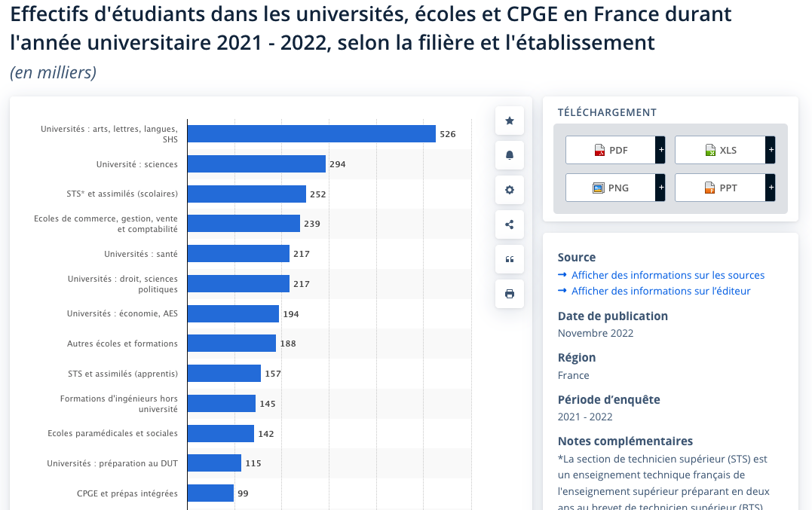Click the 'CPGE et prépas intégrées' bar

click(209, 493)
